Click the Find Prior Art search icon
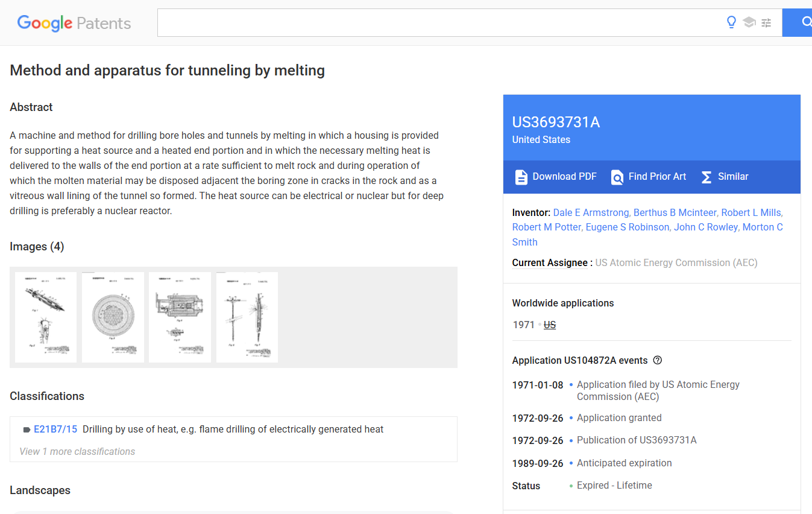812x514 pixels. click(617, 177)
